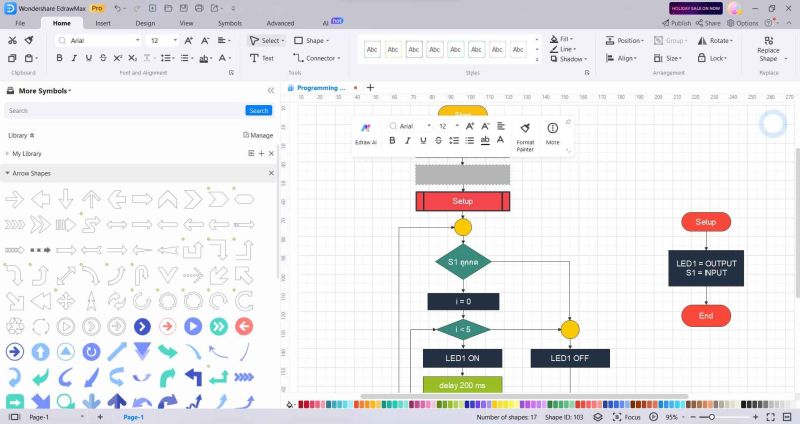This screenshot has width=800, height=424.
Task: Toggle Italic in the ribbon
Action: click(74, 58)
